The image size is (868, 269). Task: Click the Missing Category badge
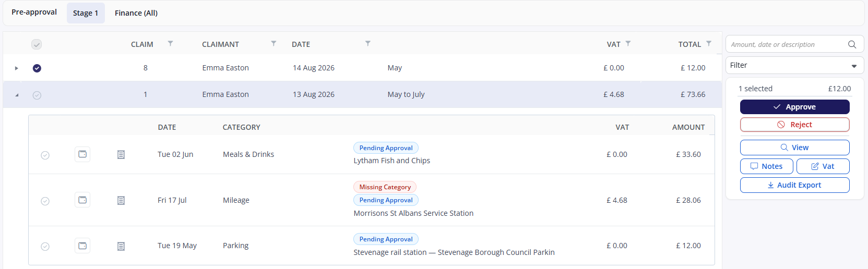click(x=385, y=187)
